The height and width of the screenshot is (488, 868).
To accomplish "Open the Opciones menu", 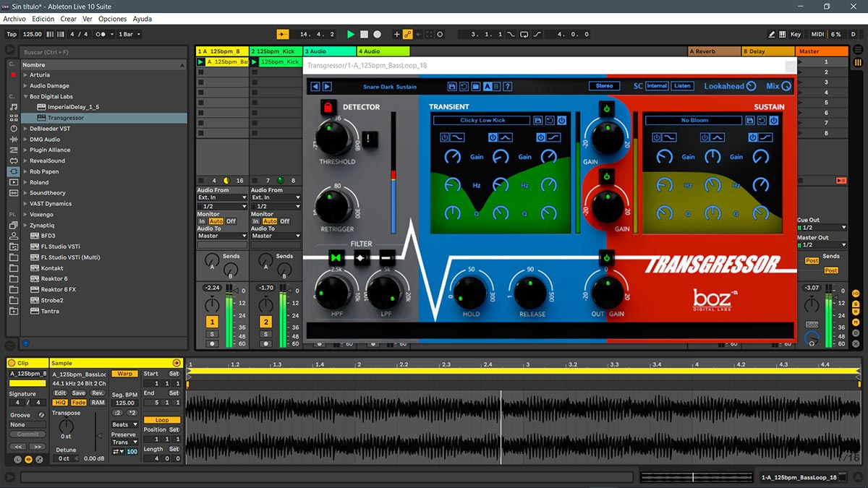I will pos(112,19).
